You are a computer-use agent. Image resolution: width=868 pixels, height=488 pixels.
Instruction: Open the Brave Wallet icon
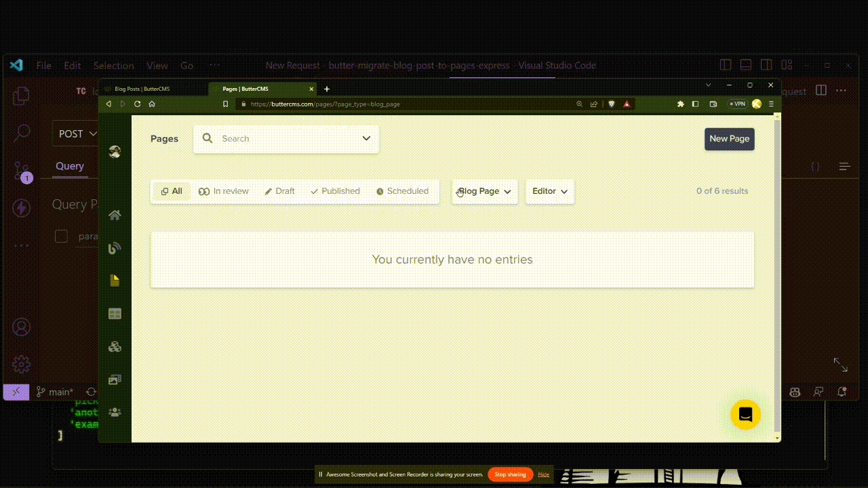point(713,104)
